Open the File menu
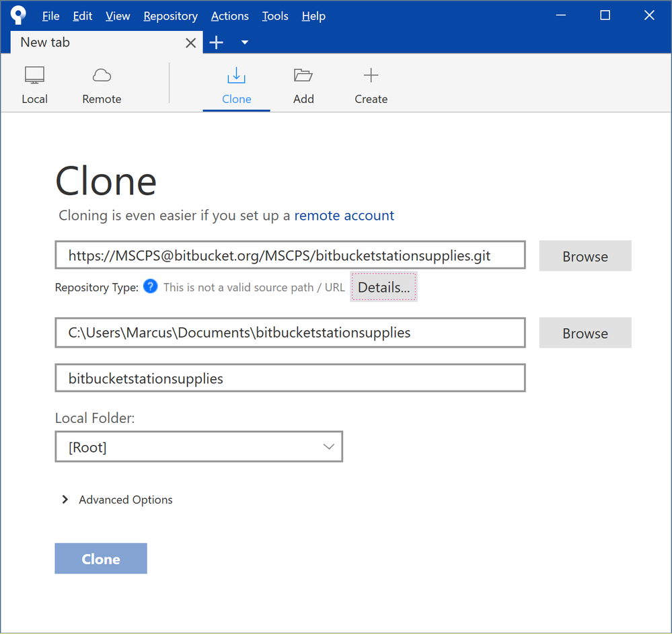 pos(50,16)
